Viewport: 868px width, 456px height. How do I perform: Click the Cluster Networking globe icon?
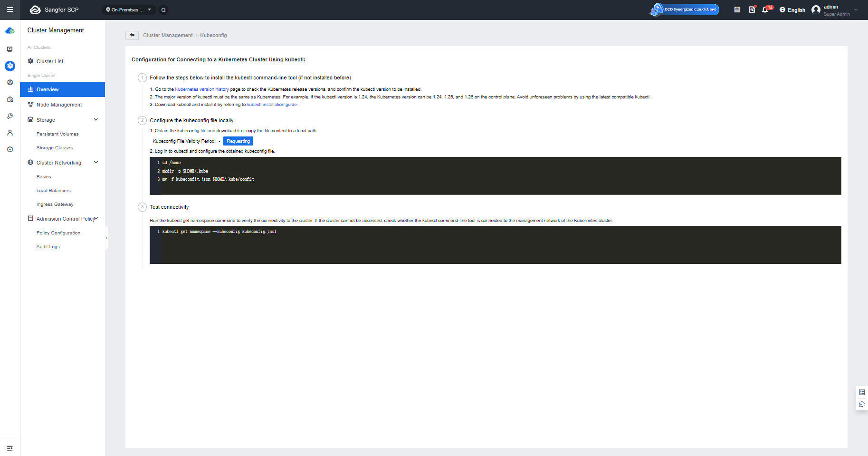[x=31, y=163]
